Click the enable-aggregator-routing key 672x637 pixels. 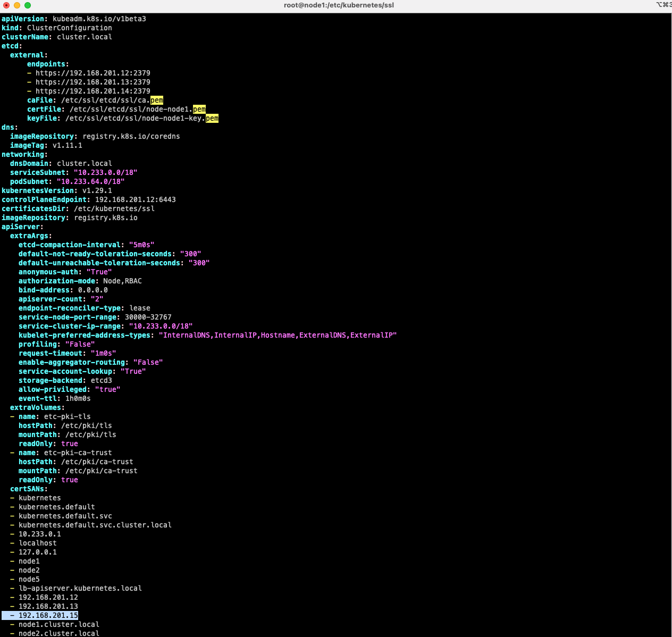[72, 362]
